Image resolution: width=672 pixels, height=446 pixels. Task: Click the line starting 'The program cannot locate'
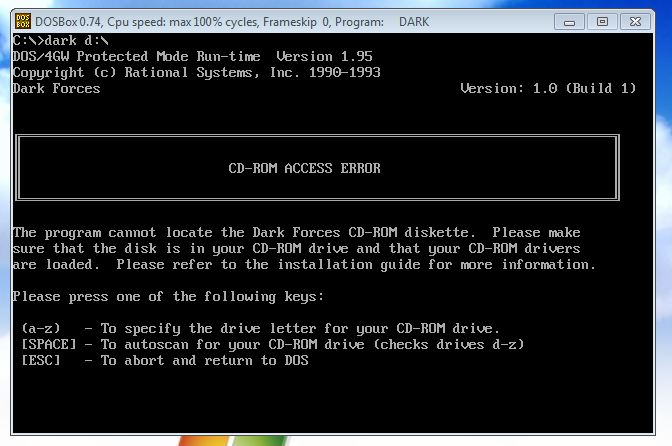click(x=296, y=233)
